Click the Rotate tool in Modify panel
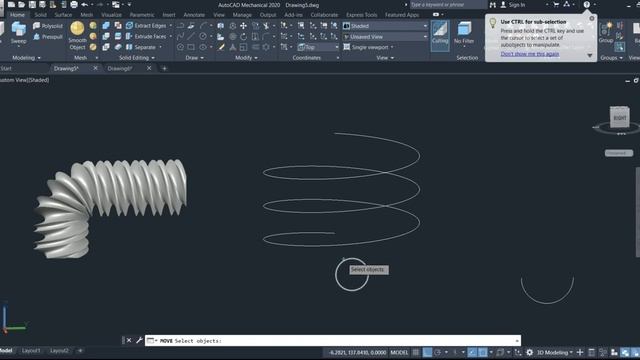Image resolution: width=640 pixels, height=360 pixels. click(243, 36)
